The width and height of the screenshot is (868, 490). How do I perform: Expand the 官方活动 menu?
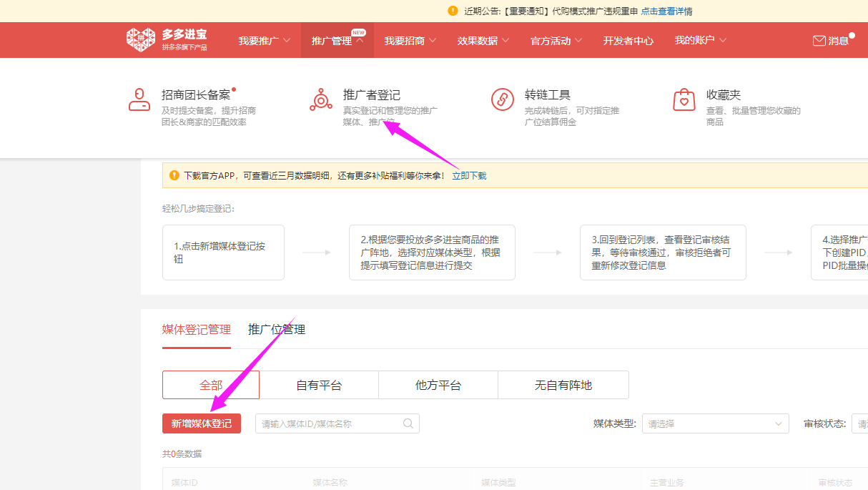pyautogui.click(x=556, y=41)
